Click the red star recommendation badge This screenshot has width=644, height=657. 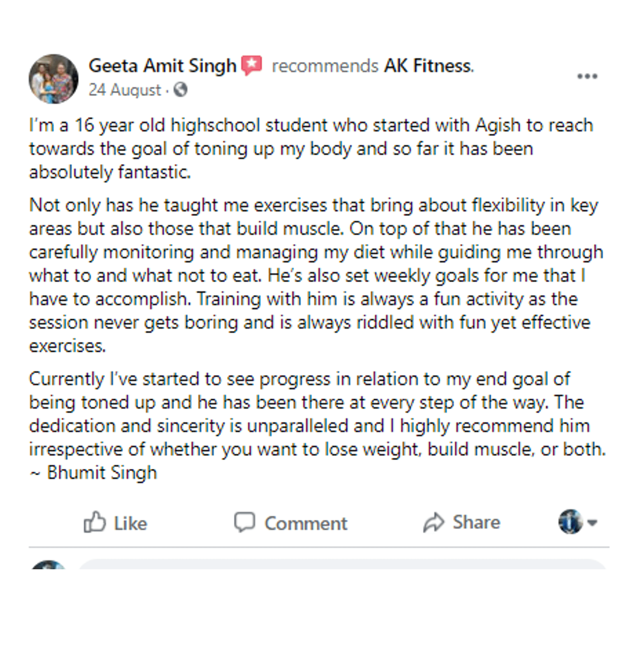[252, 65]
